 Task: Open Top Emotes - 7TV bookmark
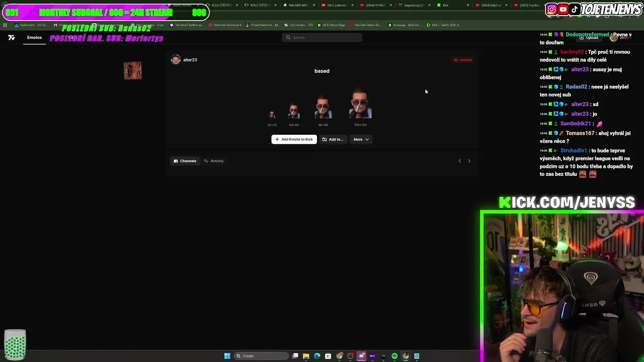click(299, 25)
